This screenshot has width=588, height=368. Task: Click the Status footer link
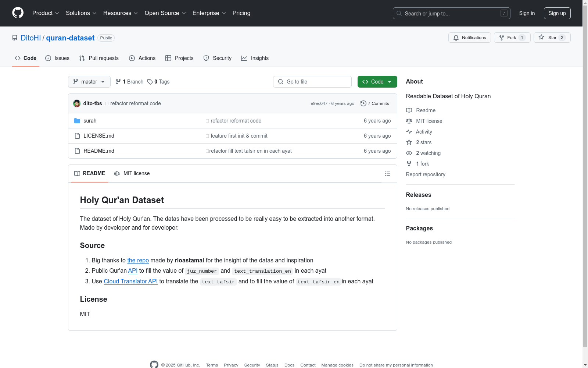(272, 365)
